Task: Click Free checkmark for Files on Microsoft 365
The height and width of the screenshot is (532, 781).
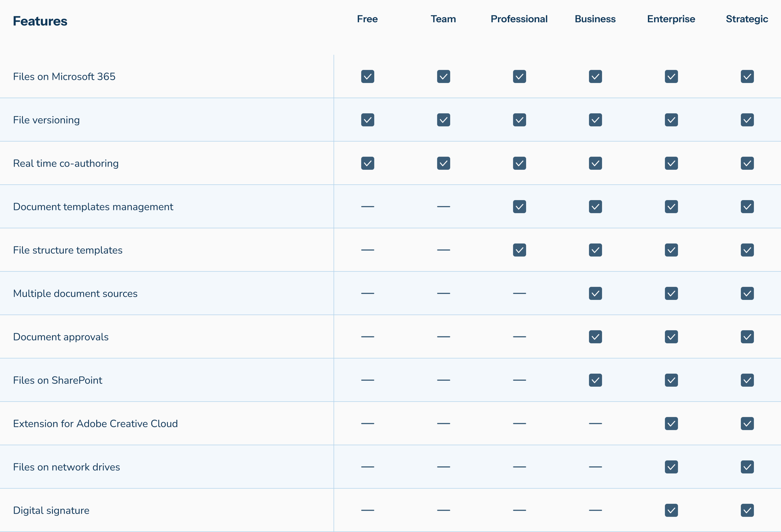Action: tap(368, 77)
